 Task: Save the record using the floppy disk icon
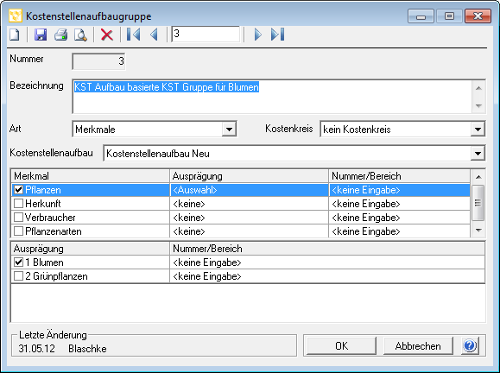(x=40, y=35)
